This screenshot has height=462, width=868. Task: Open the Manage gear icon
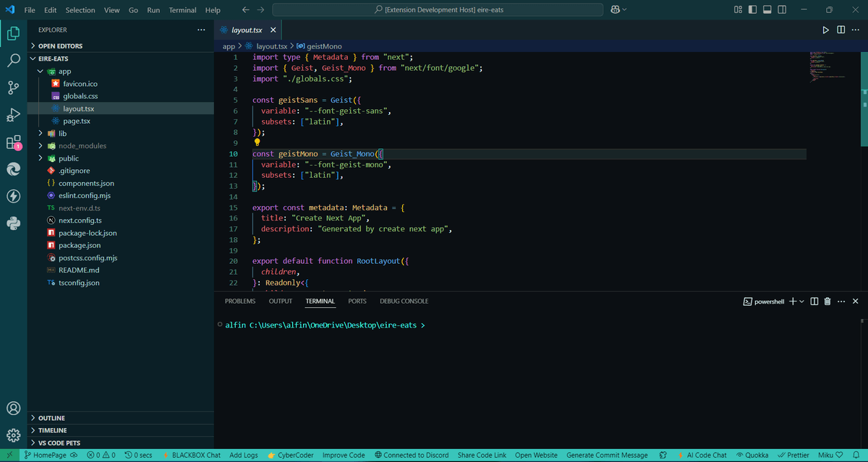point(13,435)
